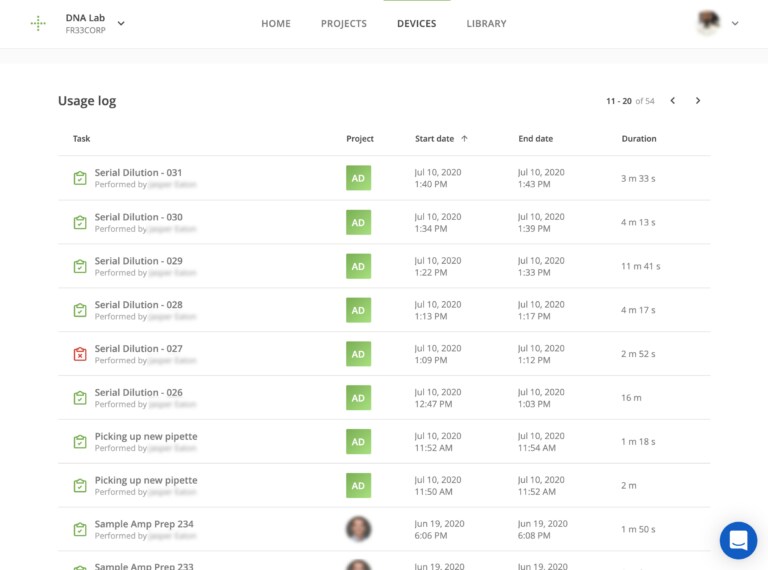The image size is (768, 570).
Task: Click the AD project badge for Serial Dilution - 028
Action: [358, 310]
